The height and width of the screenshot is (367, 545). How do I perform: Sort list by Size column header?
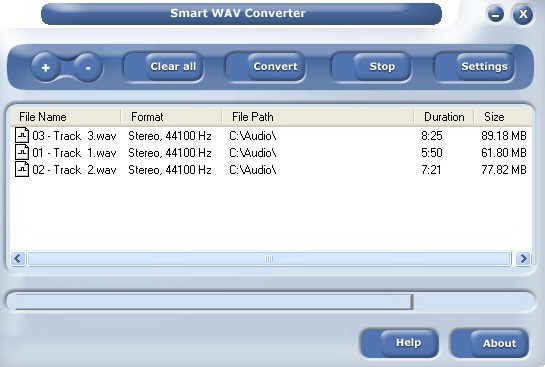click(x=503, y=117)
